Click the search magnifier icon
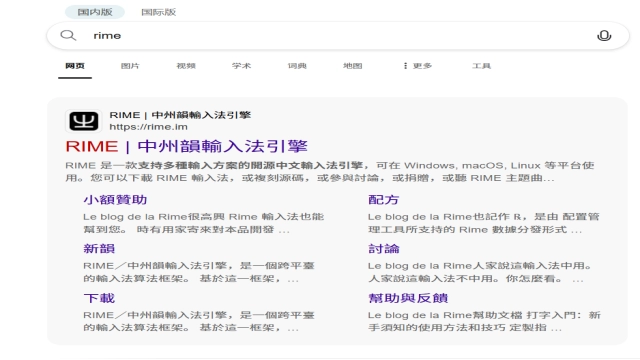 68,36
